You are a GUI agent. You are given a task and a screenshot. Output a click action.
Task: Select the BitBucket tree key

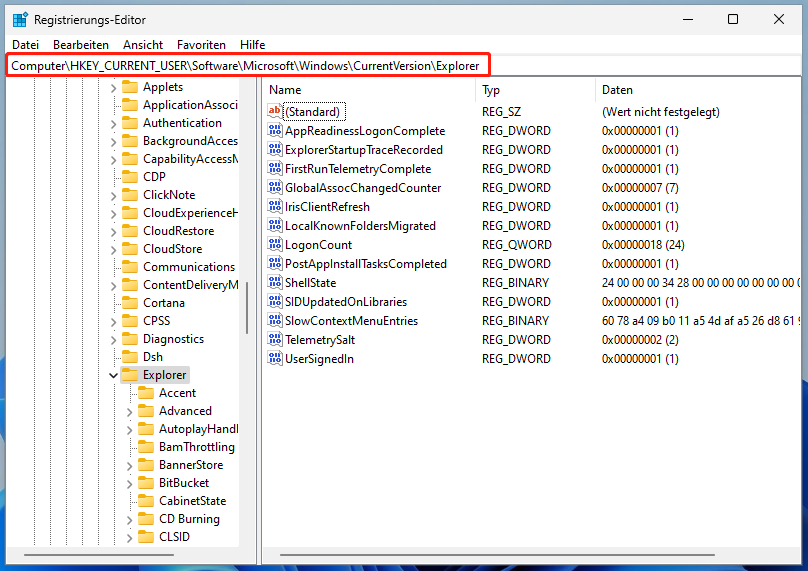[x=184, y=483]
